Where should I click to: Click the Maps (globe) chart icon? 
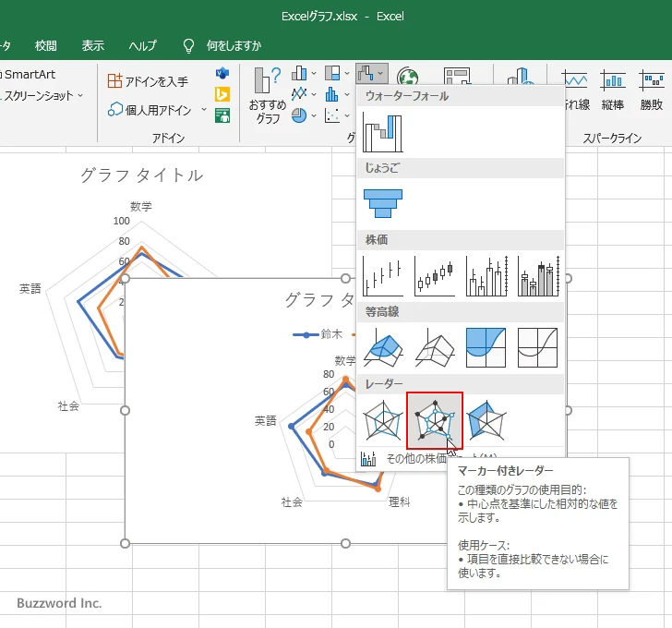tap(408, 77)
